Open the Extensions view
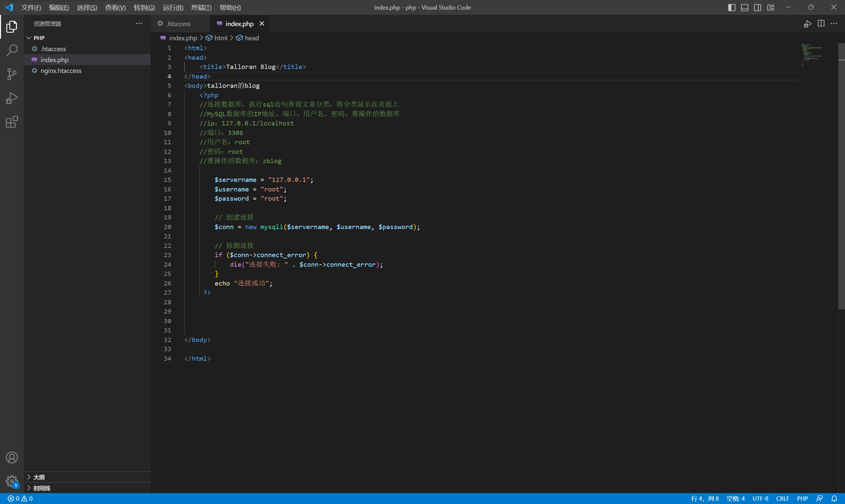This screenshot has height=504, width=845. (x=12, y=122)
